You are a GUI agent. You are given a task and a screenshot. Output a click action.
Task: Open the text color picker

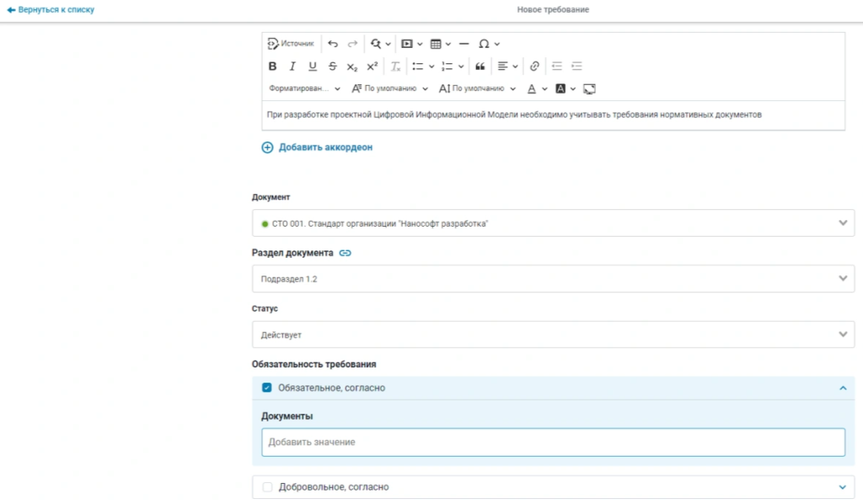pyautogui.click(x=533, y=88)
